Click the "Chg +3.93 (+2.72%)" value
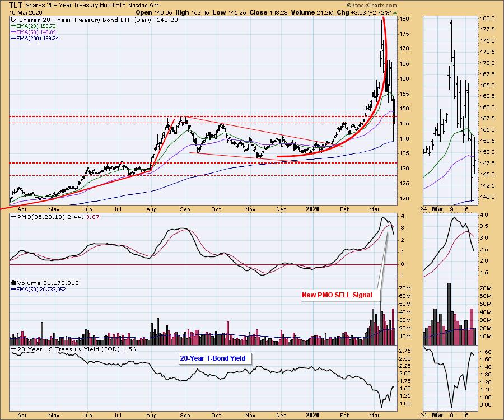504x420 pixels. 364,12
